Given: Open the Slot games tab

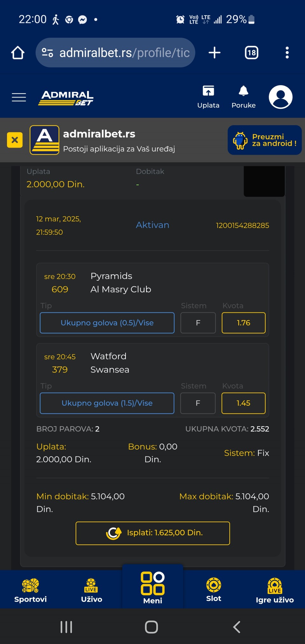Looking at the screenshot, I should (213, 590).
